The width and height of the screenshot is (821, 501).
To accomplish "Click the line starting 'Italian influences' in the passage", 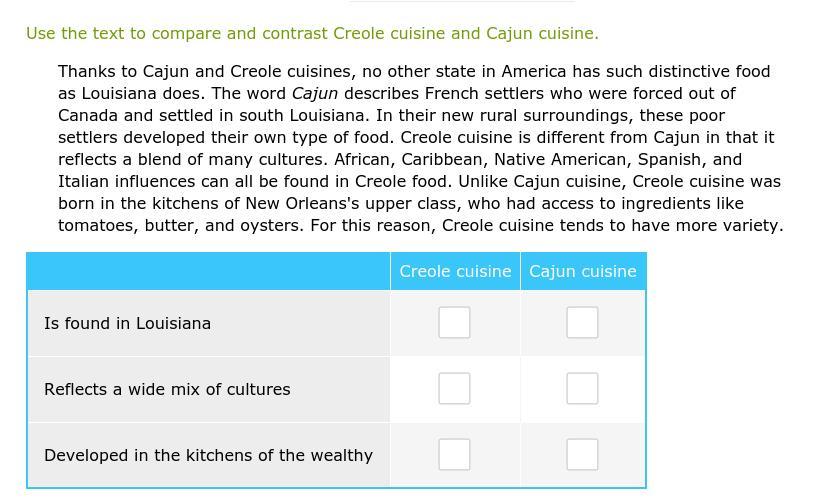I will click(419, 182).
